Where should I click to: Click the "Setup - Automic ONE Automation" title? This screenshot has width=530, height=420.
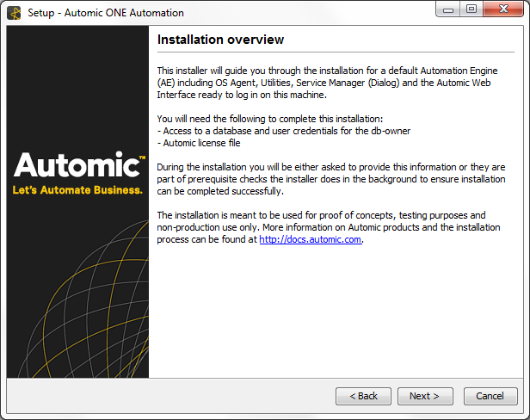point(106,13)
